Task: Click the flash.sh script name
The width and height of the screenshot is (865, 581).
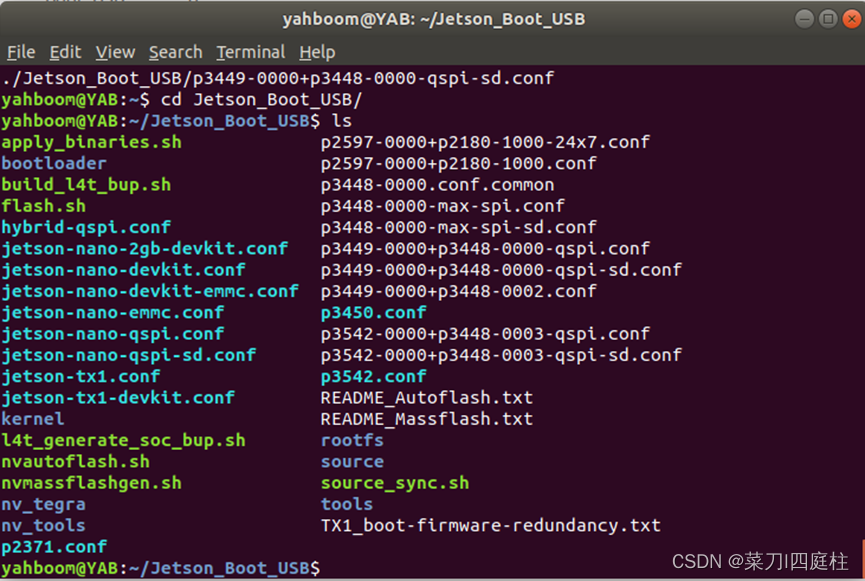Action: click(x=43, y=205)
